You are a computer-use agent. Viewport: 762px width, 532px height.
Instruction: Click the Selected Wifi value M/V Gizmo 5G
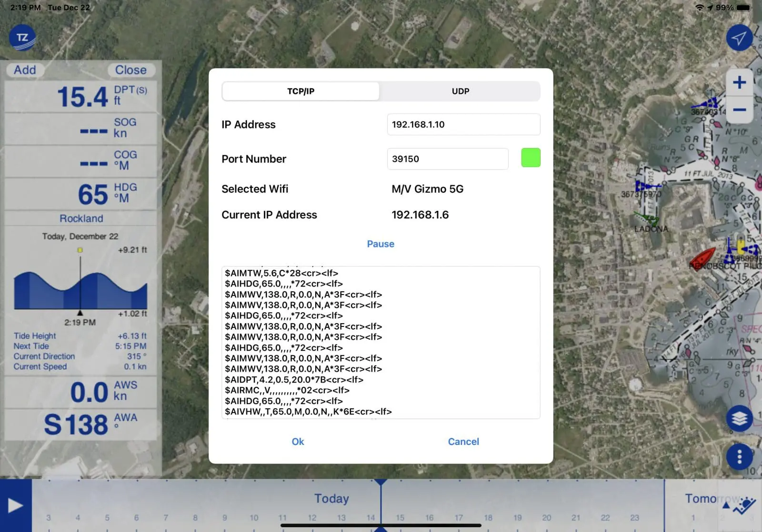coord(428,189)
